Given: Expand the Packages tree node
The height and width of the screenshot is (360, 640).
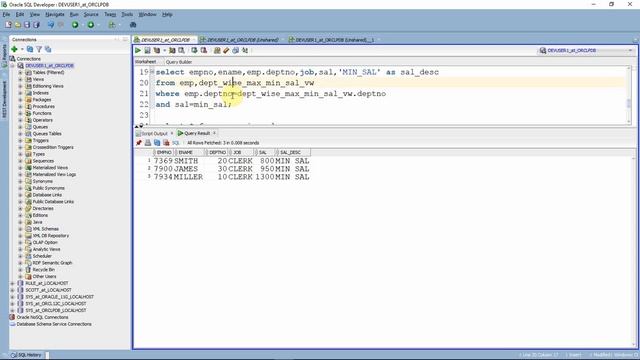Looking at the screenshot, I should 20,100.
